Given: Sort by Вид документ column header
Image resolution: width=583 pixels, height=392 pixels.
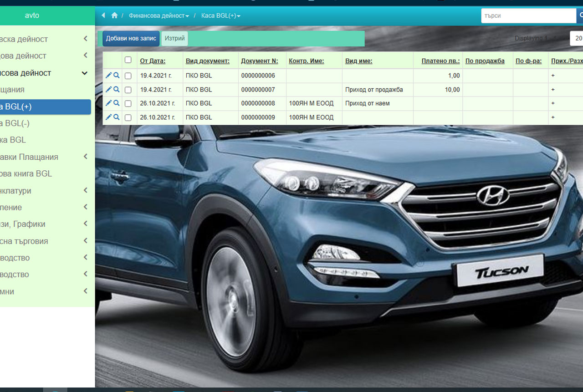Looking at the screenshot, I should point(208,61).
